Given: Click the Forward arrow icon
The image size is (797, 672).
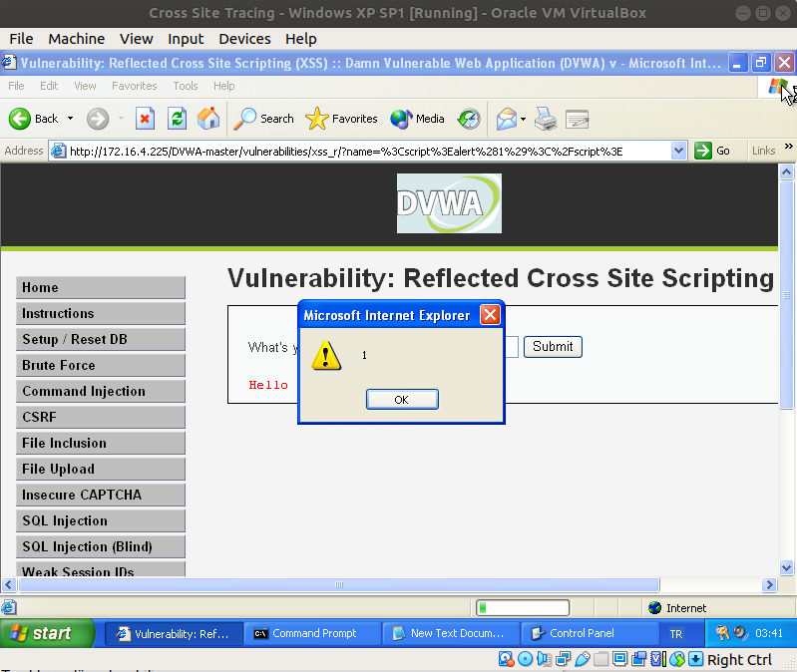Looking at the screenshot, I should tap(98, 119).
